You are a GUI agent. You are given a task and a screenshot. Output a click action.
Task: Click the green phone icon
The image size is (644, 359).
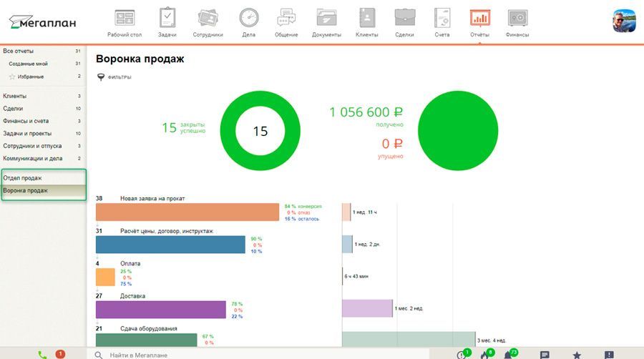42,354
